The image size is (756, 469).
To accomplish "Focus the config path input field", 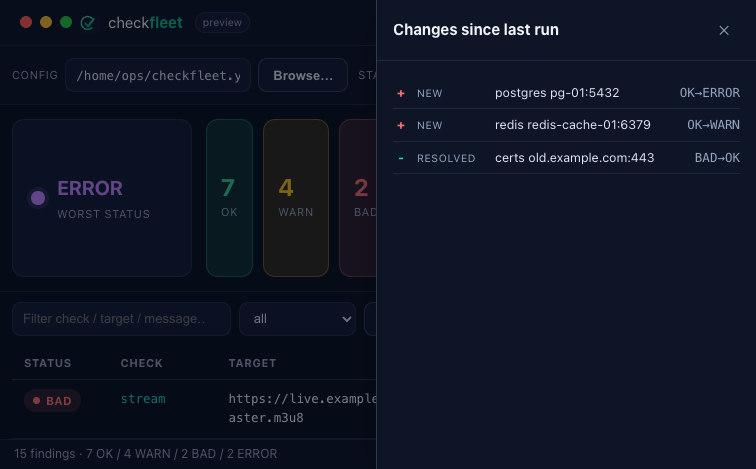I will [158, 75].
